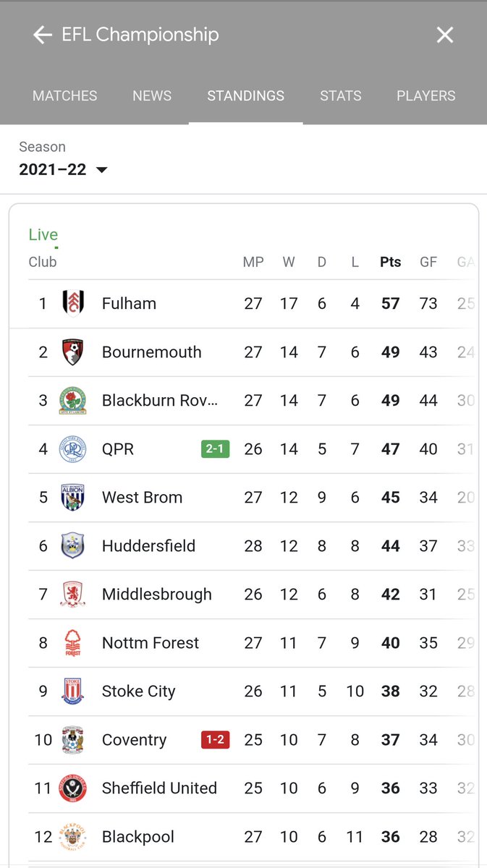Click the Blackburn Rovers crest
The height and width of the screenshot is (868, 487).
pos(72,400)
